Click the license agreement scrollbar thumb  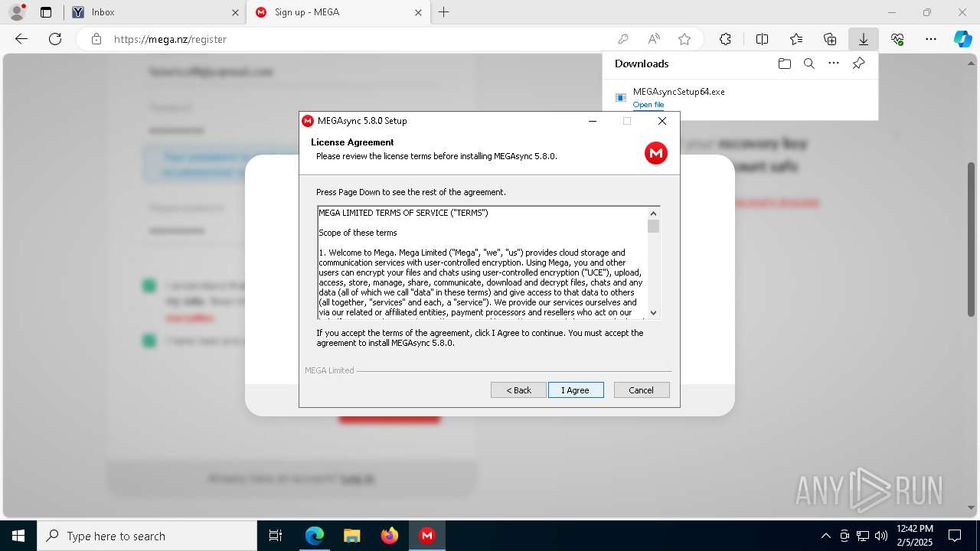point(653,226)
